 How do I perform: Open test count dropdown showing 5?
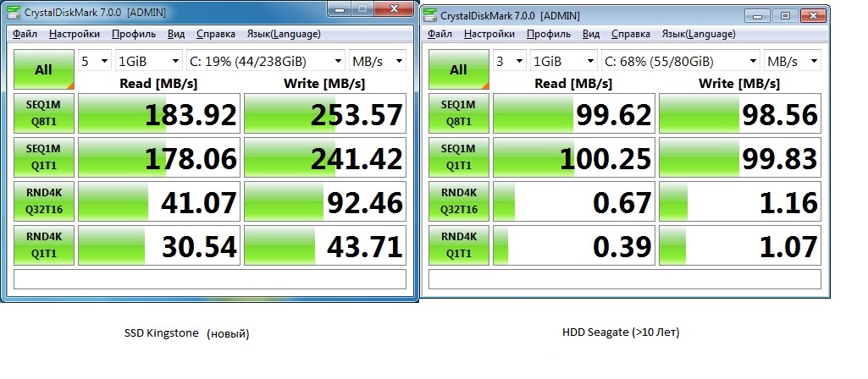tap(95, 61)
